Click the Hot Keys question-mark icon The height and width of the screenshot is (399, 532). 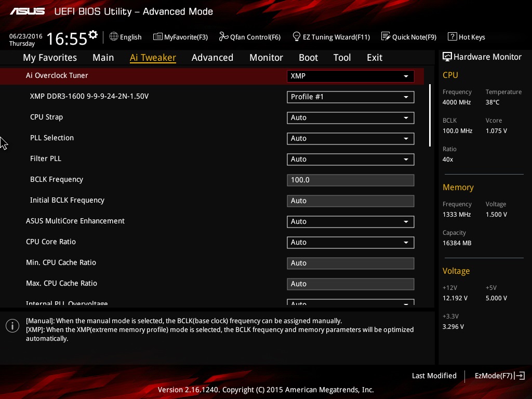(x=453, y=36)
